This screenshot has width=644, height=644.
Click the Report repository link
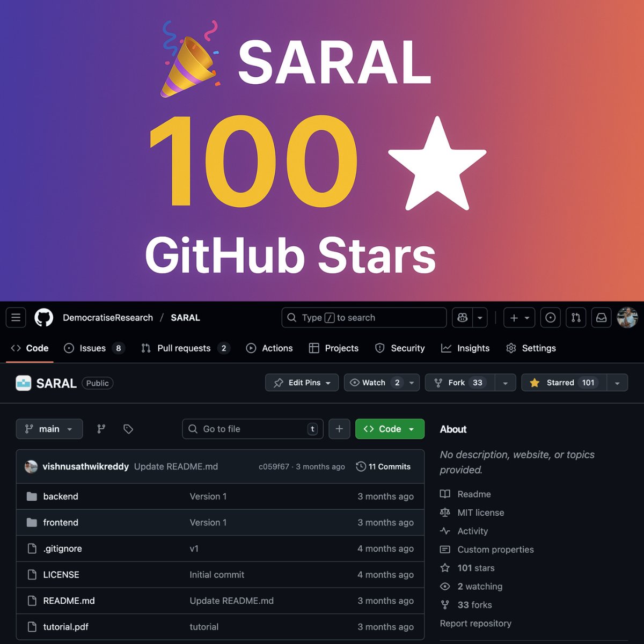tap(475, 624)
